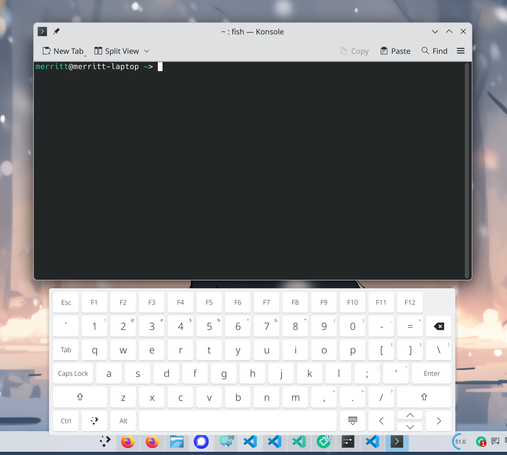The height and width of the screenshot is (455, 507).
Task: Toggle the Alt modifier key
Action: 123,421
